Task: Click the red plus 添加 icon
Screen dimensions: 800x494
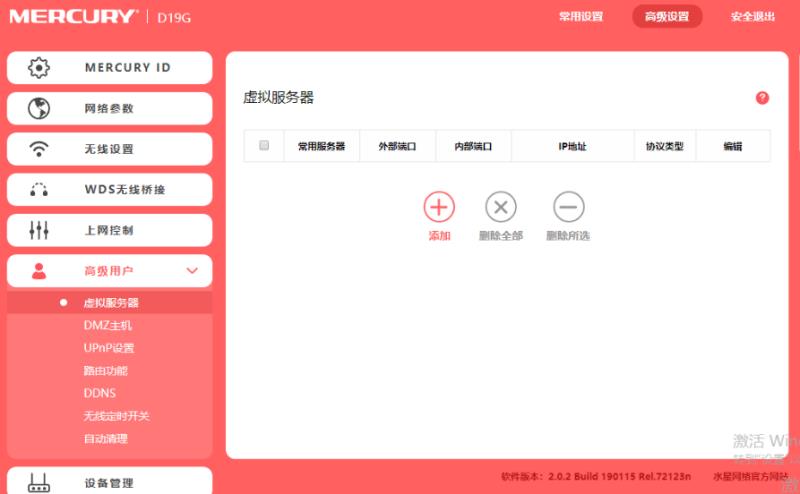Action: [439, 207]
